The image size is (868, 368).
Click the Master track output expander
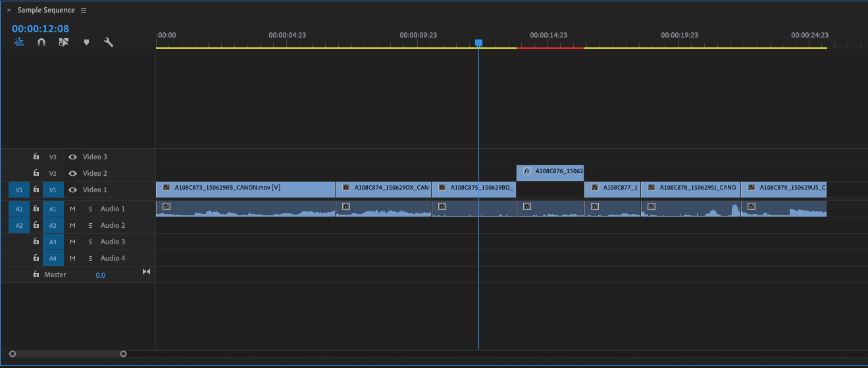point(147,272)
